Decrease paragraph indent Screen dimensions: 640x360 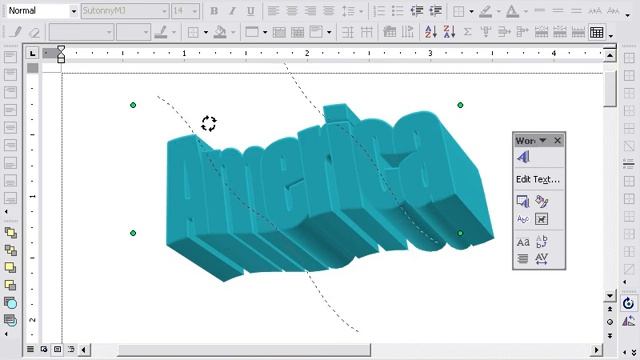tap(416, 11)
